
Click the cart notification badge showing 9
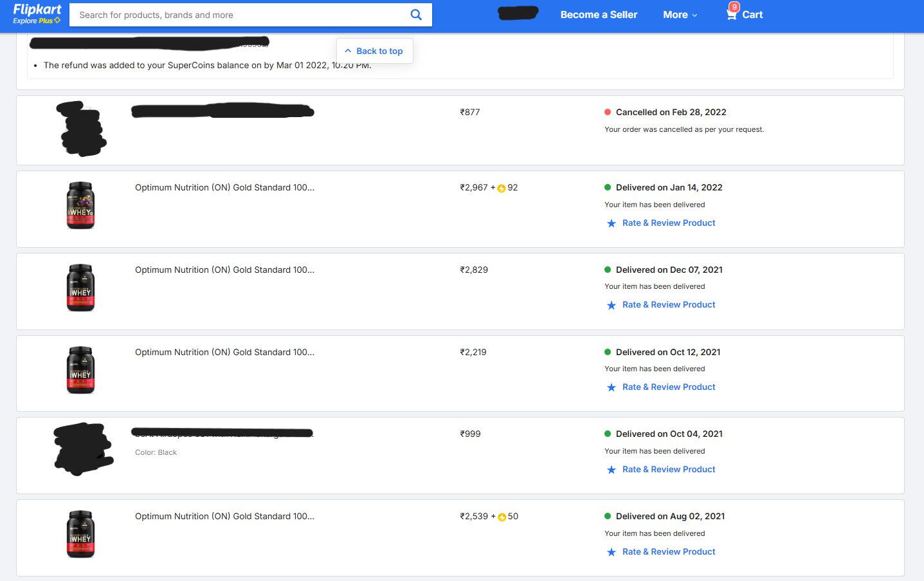pyautogui.click(x=734, y=7)
